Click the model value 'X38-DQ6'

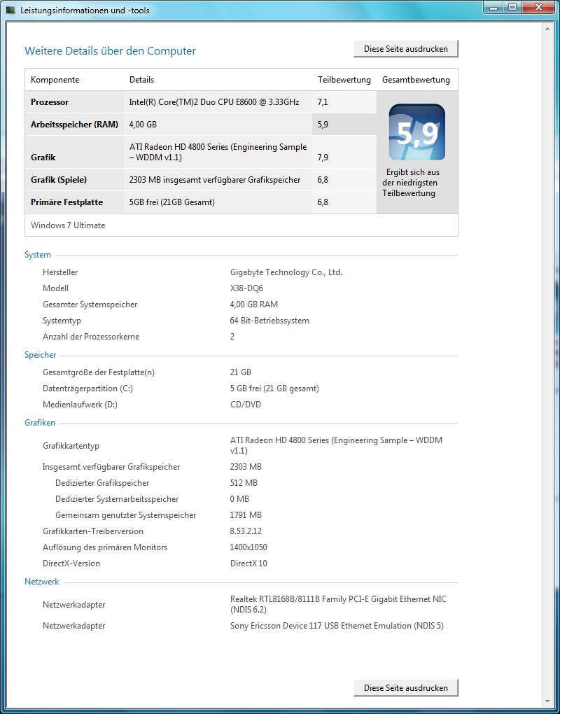(246, 288)
